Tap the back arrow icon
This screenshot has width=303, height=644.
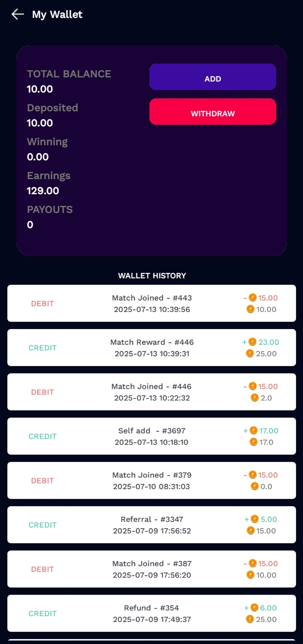(17, 14)
